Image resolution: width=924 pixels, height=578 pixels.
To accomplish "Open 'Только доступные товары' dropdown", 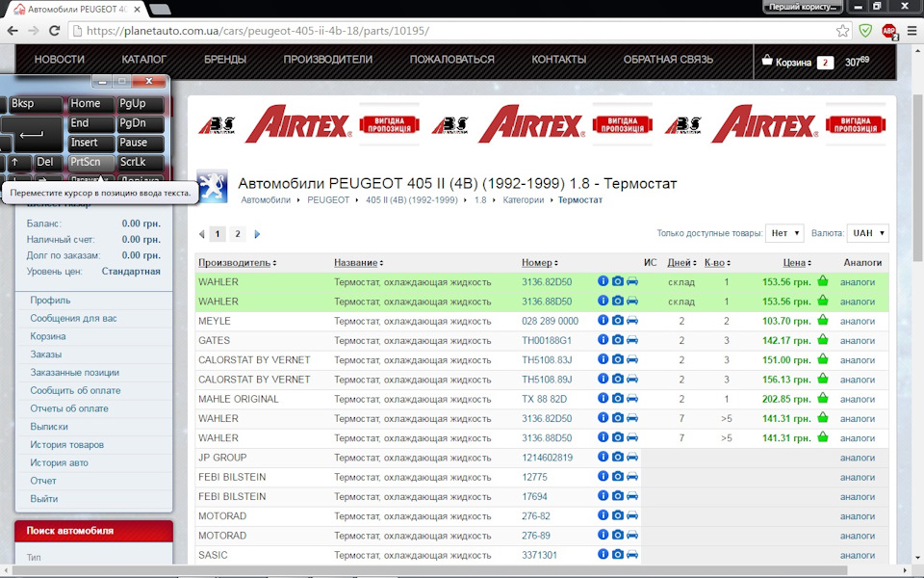I will click(784, 233).
